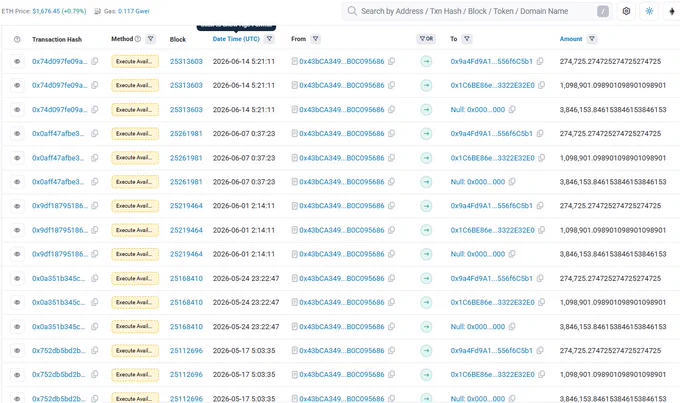Preview details with eye icon for 274,725 row in block 25313603
The width and height of the screenshot is (680, 403).
coord(17,62)
